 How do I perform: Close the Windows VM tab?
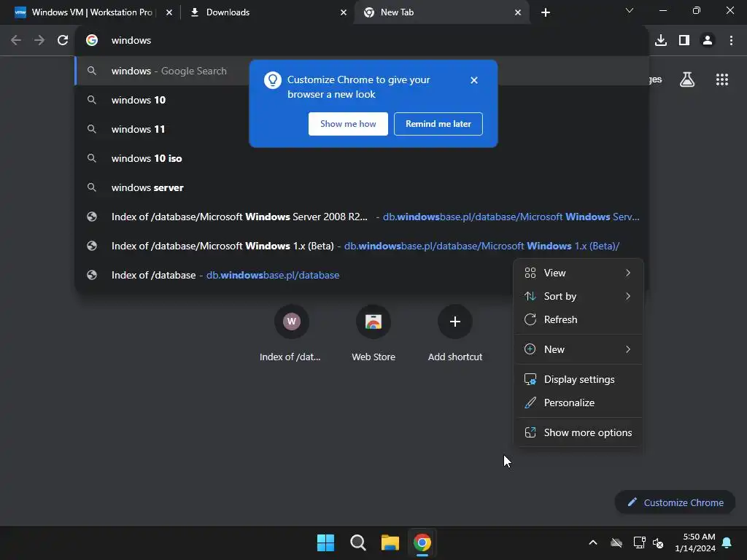169,12
